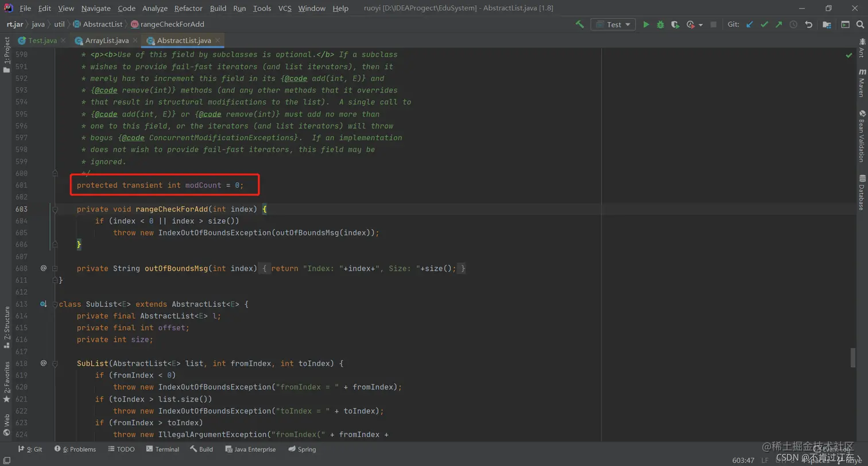This screenshot has width=868, height=466.
Task: Push commits with green Git up-arrow
Action: (778, 25)
